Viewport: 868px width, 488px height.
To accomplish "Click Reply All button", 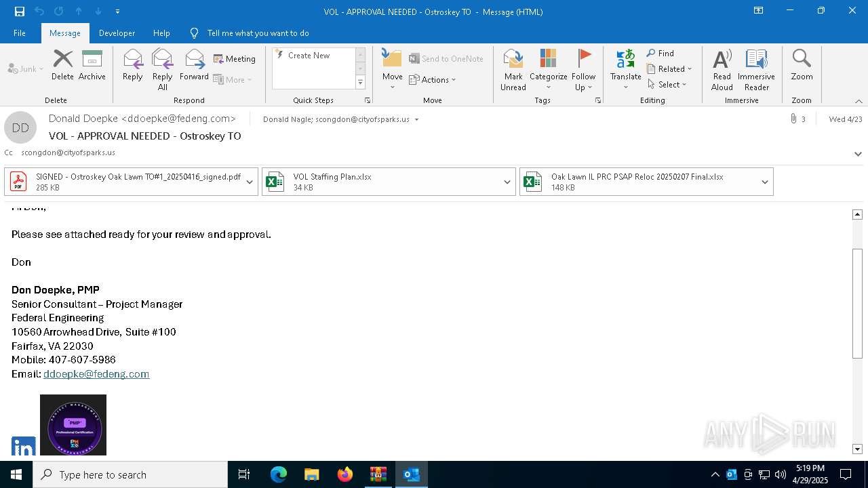I will click(163, 70).
